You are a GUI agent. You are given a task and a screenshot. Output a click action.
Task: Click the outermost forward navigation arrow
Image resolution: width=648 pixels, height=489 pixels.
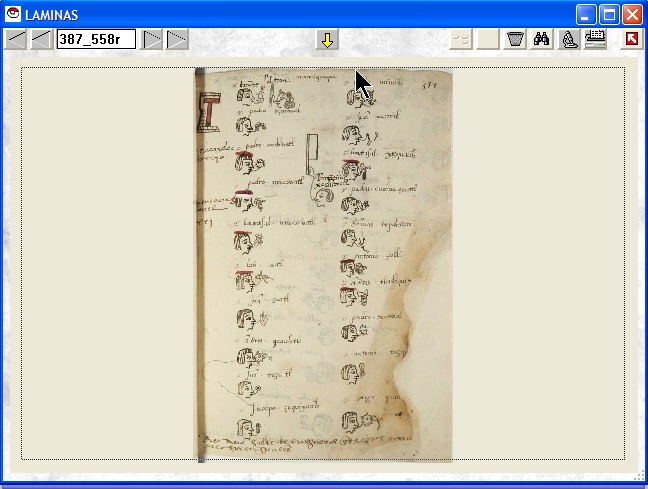177,40
